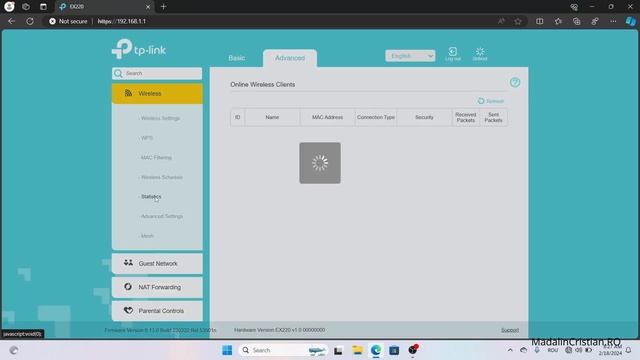The width and height of the screenshot is (640, 360).
Task: Click the Sent Packets column header
Action: [x=493, y=118]
